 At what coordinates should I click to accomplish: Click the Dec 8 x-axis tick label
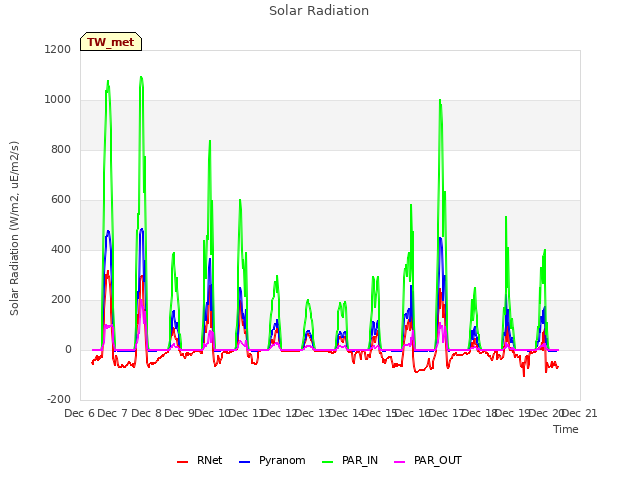pyautogui.click(x=146, y=413)
